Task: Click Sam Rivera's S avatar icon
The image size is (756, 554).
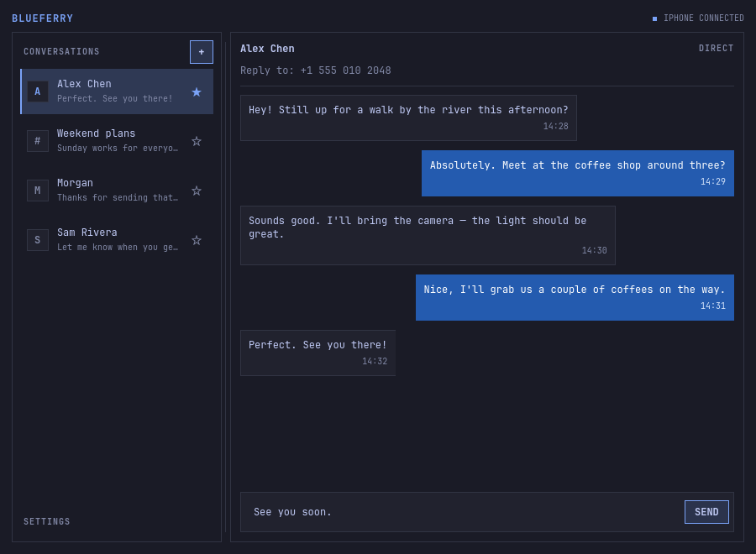Action: (x=38, y=240)
